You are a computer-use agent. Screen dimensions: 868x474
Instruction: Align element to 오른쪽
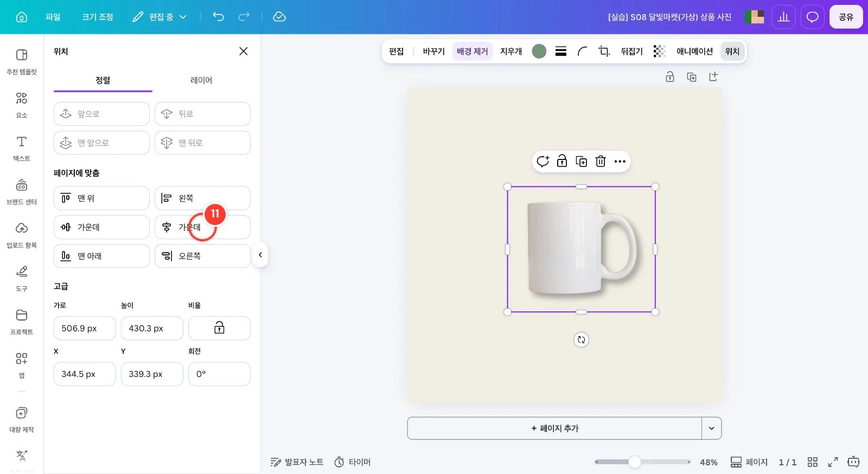tap(202, 256)
